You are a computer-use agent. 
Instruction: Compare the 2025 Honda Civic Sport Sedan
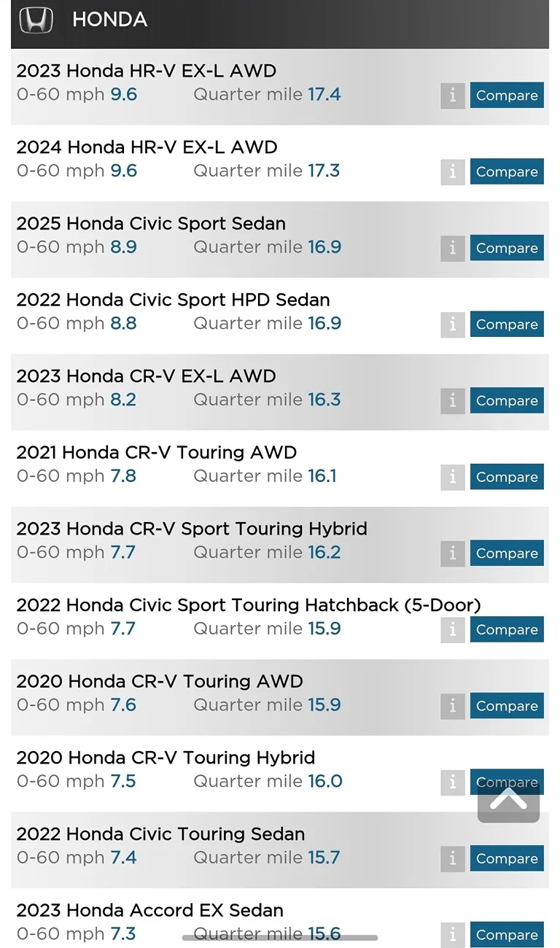(507, 248)
